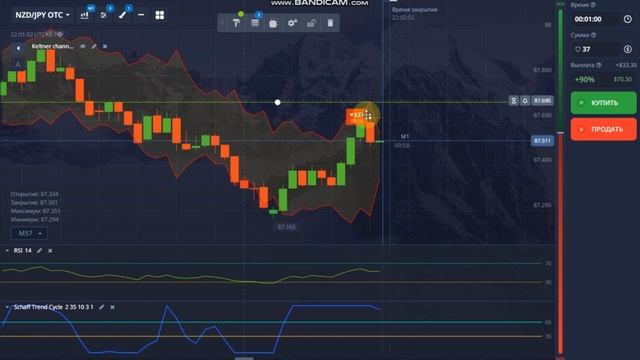Click the RSI 14 indicator label
The image size is (640, 360).
tap(22, 251)
